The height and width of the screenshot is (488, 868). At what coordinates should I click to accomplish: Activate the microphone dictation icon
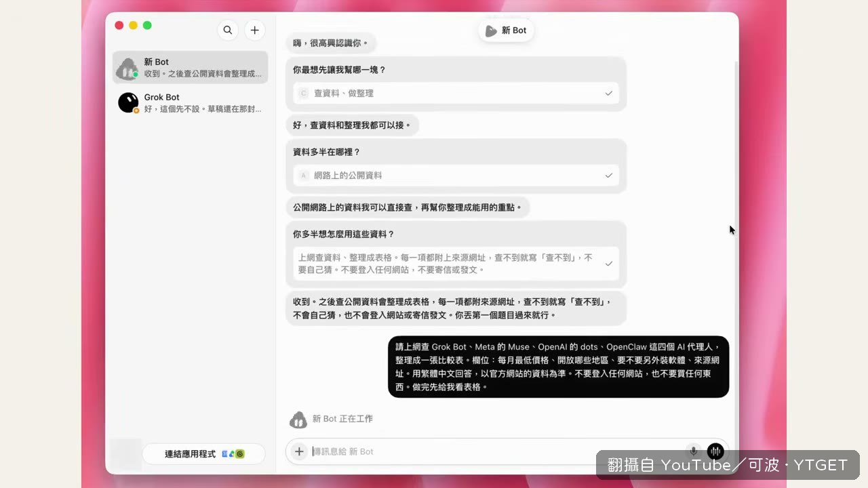(x=693, y=451)
